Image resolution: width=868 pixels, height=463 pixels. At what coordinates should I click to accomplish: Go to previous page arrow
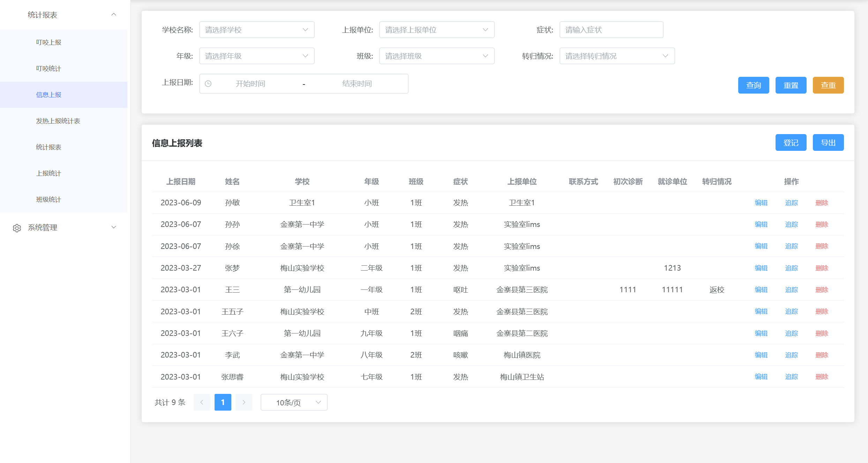[202, 402]
